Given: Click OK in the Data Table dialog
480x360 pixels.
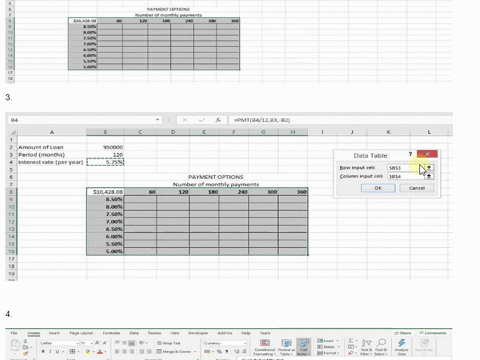Looking at the screenshot, I should click(x=378, y=188).
